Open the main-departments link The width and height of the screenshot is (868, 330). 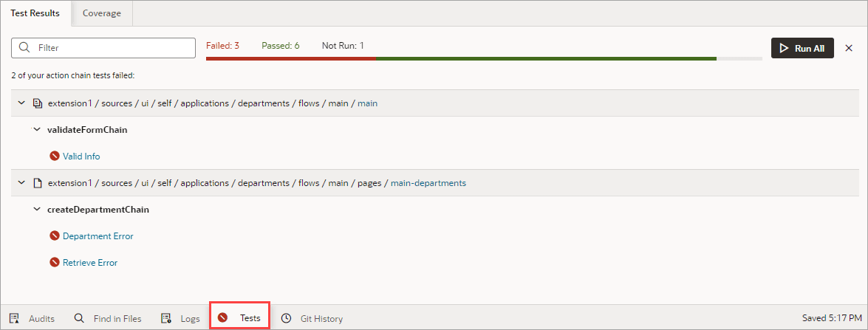(428, 183)
